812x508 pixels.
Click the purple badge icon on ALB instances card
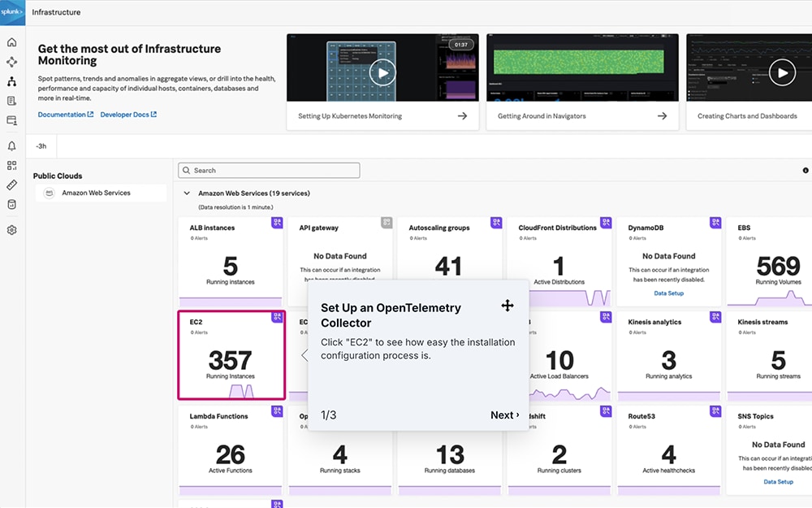tap(277, 223)
